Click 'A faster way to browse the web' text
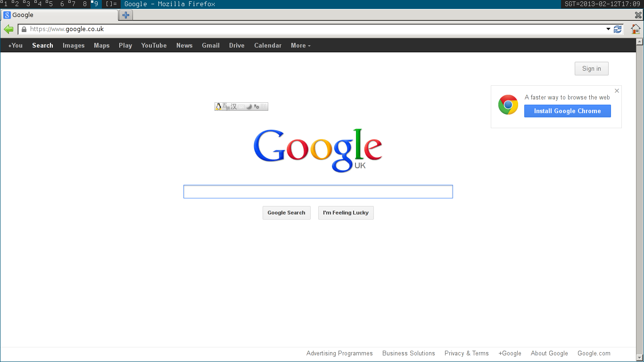644x362 pixels. 568,98
